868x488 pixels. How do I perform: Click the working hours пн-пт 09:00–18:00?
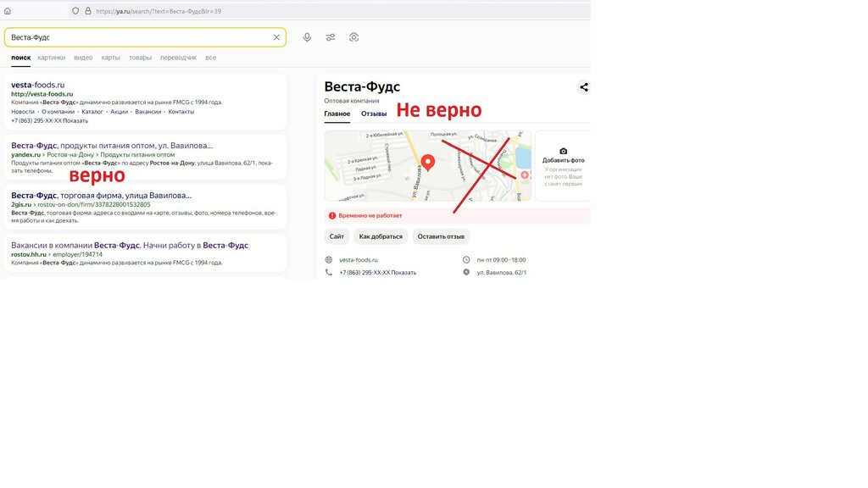[502, 260]
